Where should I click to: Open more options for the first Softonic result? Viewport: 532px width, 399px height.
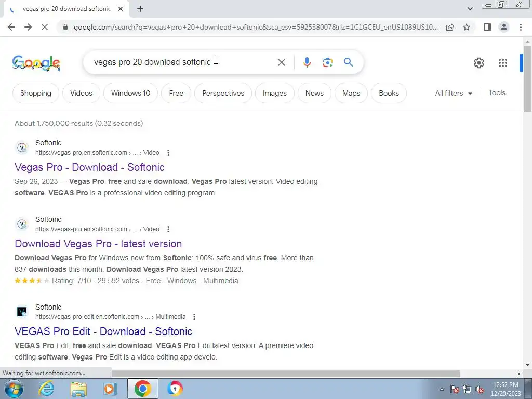168,153
